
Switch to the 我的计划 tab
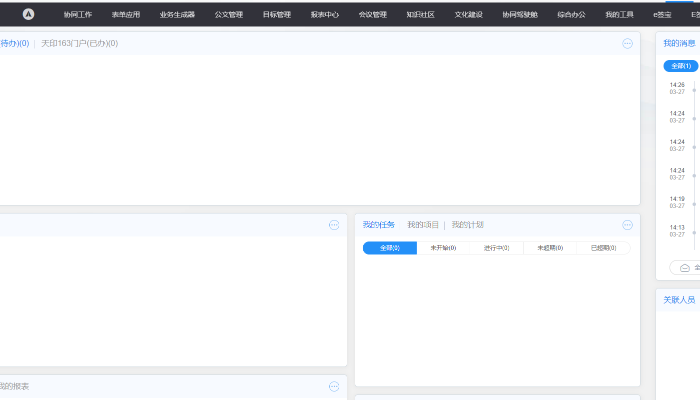(467, 225)
